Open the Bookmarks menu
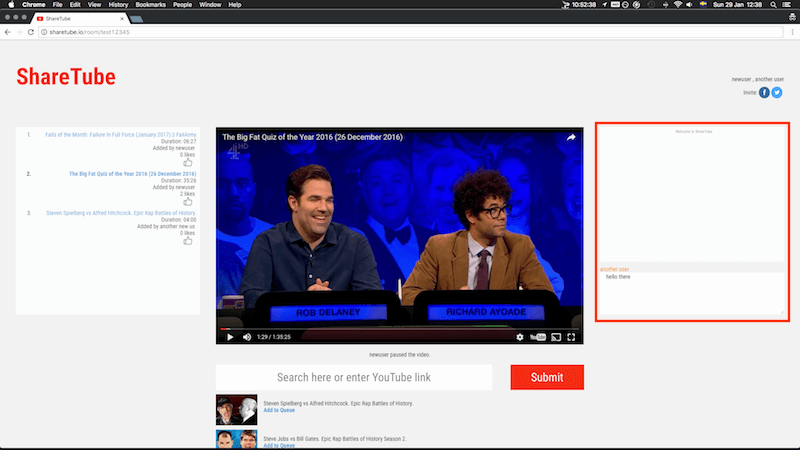800x450 pixels. 151,5
